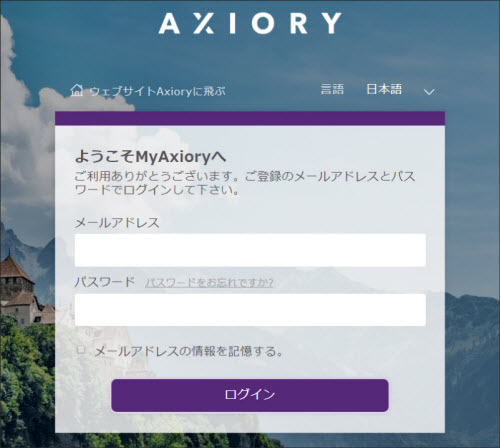Click the stylized X in AXIORY logo
This screenshot has height=448, width=500.
(204, 23)
